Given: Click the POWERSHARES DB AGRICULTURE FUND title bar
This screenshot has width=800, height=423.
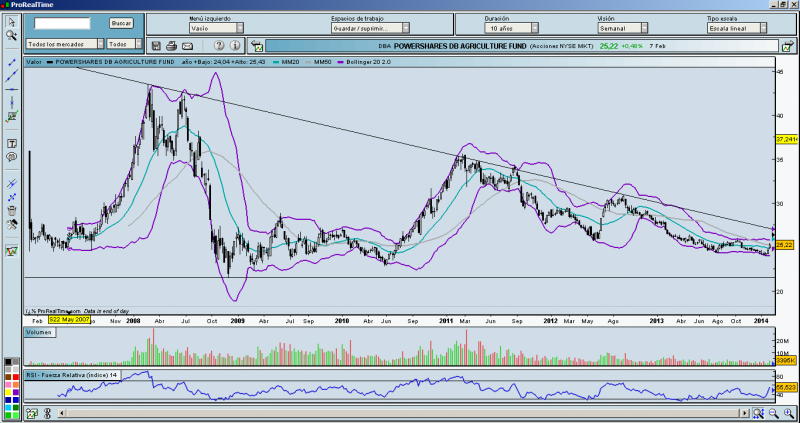Looking at the screenshot, I should coord(522,46).
